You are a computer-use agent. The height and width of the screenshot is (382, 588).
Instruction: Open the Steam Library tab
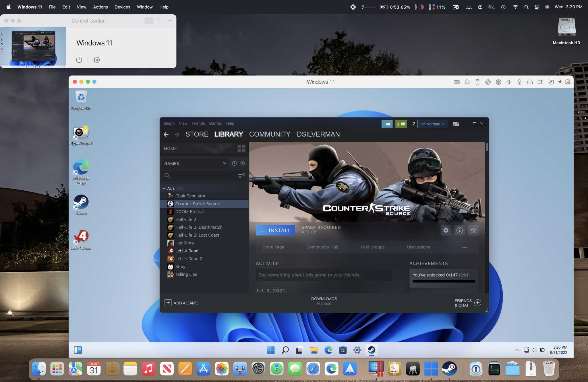point(229,134)
